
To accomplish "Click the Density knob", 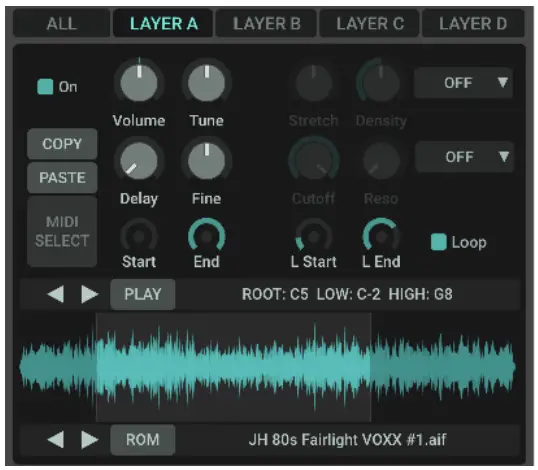I will (x=381, y=83).
